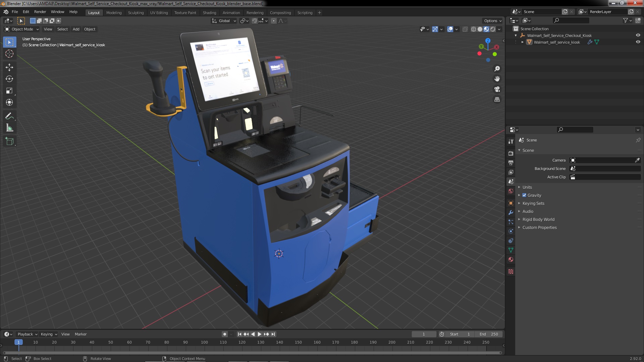
Task: Switch to the Scripting workspace tab
Action: [305, 13]
